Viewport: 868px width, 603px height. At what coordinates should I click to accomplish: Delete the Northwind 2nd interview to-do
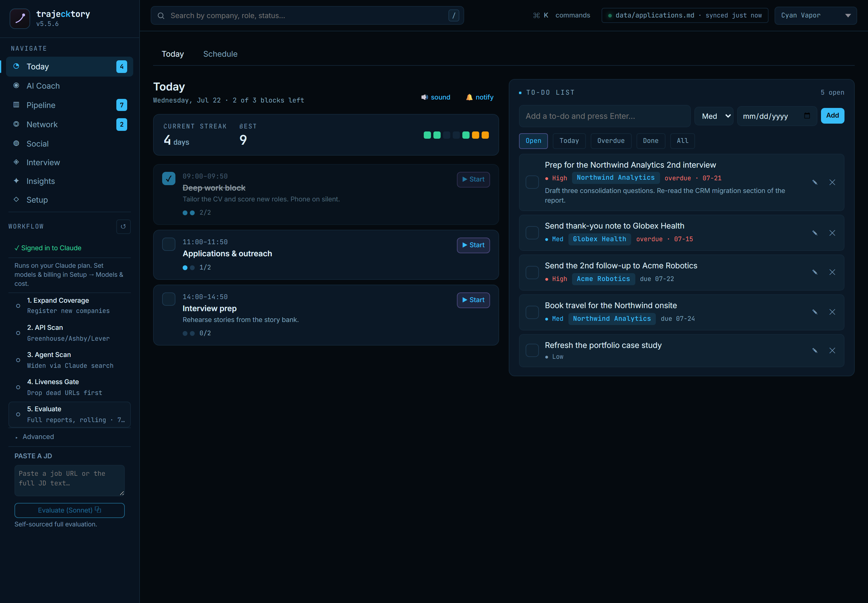(832, 182)
